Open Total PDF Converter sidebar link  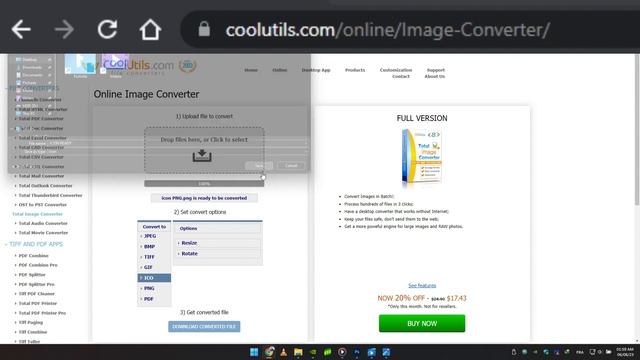(x=41, y=119)
